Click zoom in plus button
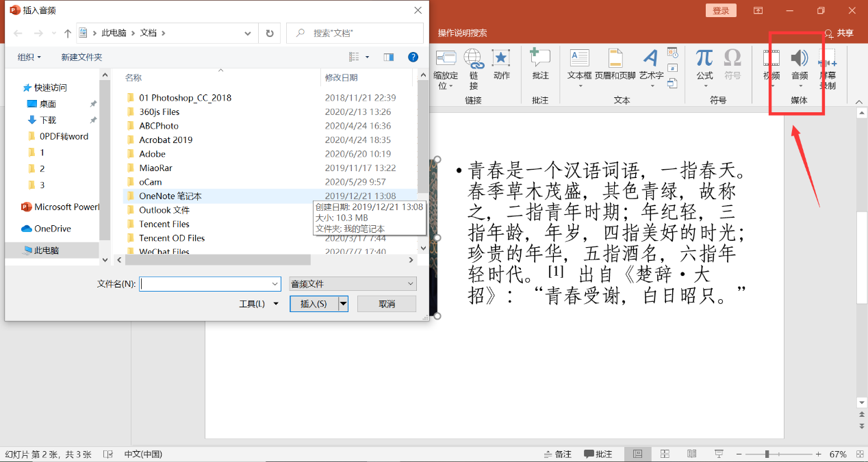This screenshot has height=462, width=868. point(819,454)
